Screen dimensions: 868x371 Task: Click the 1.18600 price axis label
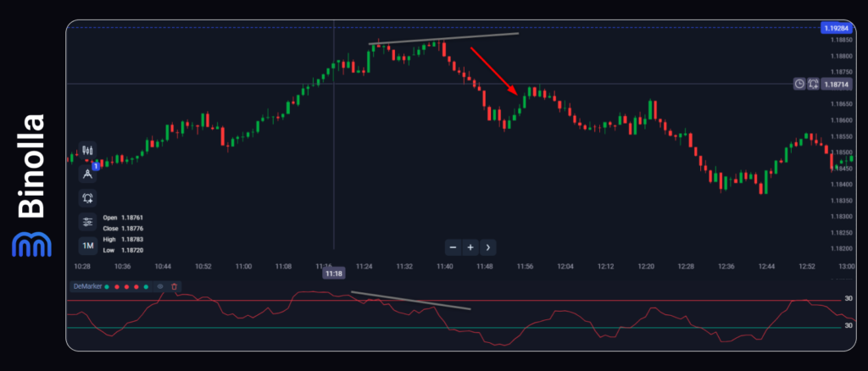(x=841, y=120)
